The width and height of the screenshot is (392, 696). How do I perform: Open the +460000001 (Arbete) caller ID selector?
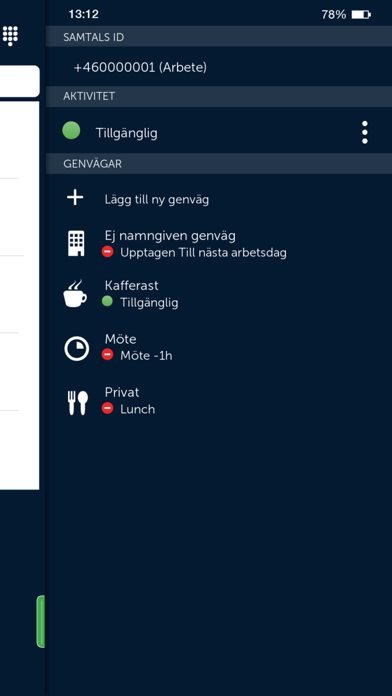(x=219, y=67)
